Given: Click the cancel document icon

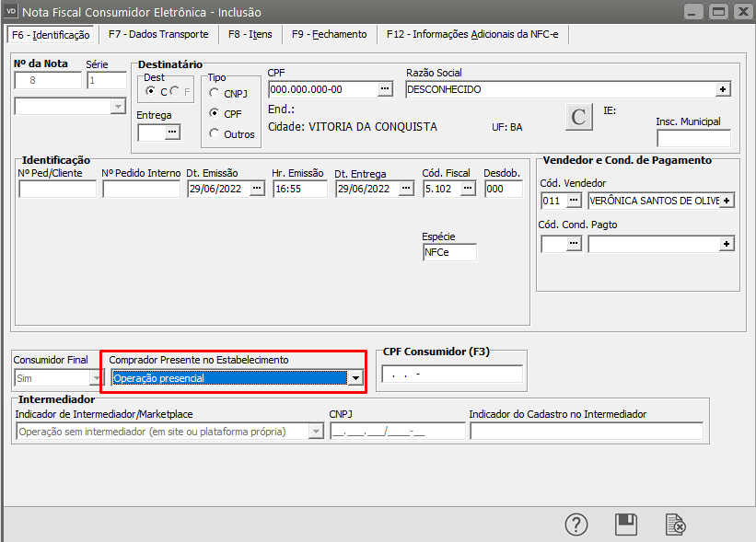Looking at the screenshot, I should pyautogui.click(x=676, y=525).
